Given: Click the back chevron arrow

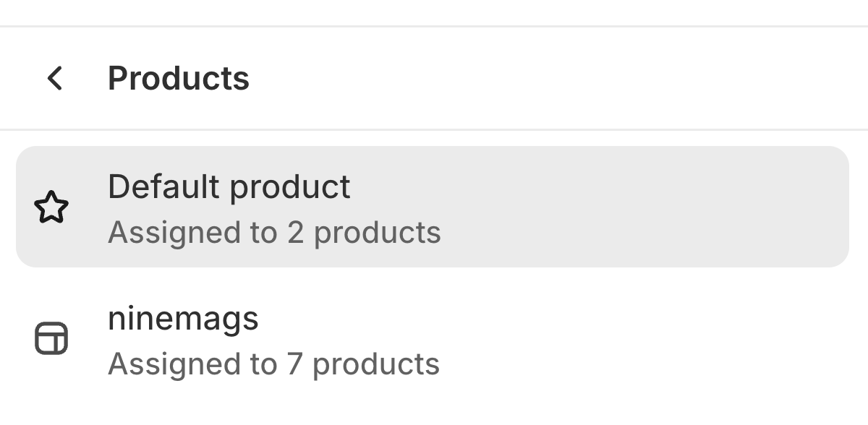Looking at the screenshot, I should tap(54, 78).
